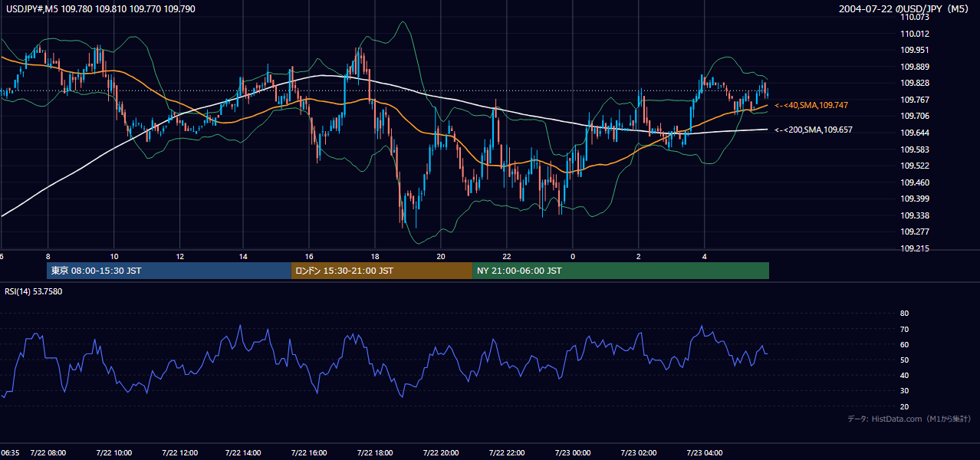Click RSI scale level 20
980x460 pixels.
(x=904, y=406)
